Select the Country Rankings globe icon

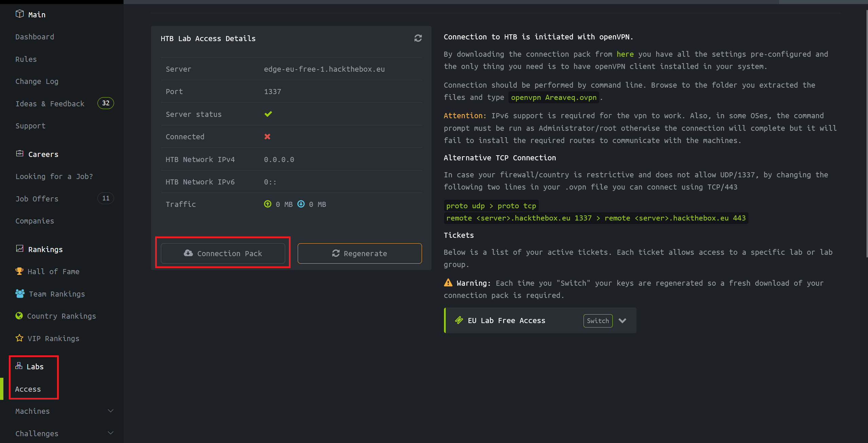pos(20,316)
